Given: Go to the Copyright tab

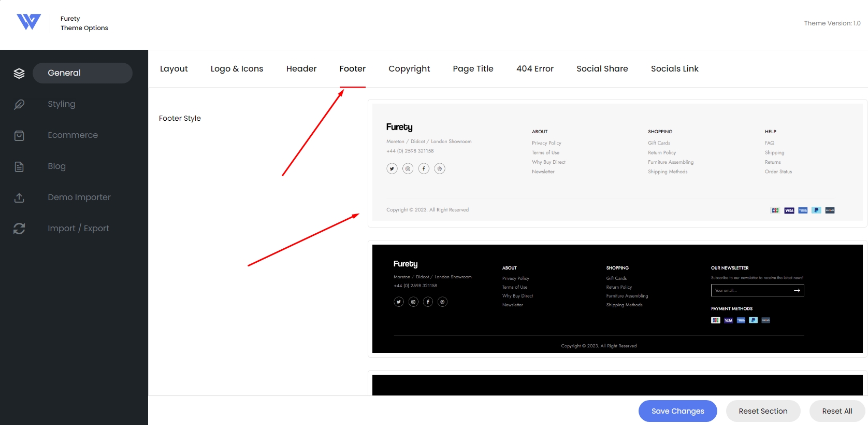Looking at the screenshot, I should (409, 69).
